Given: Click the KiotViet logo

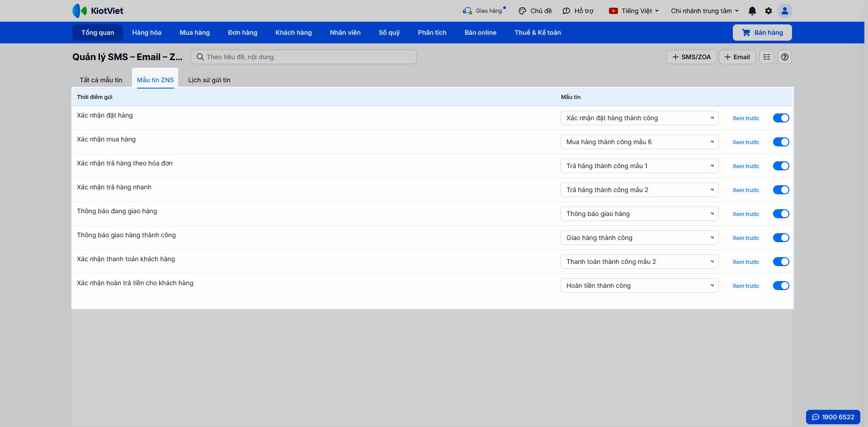Looking at the screenshot, I should [x=98, y=11].
